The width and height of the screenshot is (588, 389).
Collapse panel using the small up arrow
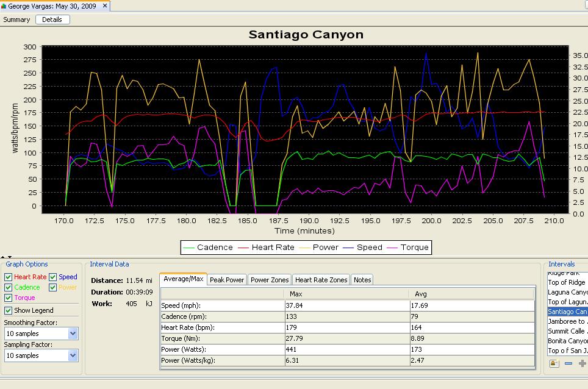click(x=2, y=257)
